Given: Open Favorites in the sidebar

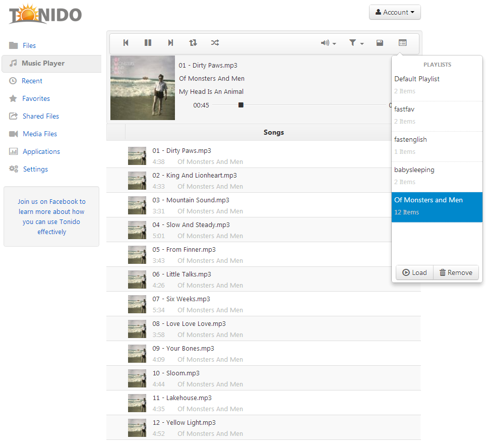Looking at the screenshot, I should [36, 98].
